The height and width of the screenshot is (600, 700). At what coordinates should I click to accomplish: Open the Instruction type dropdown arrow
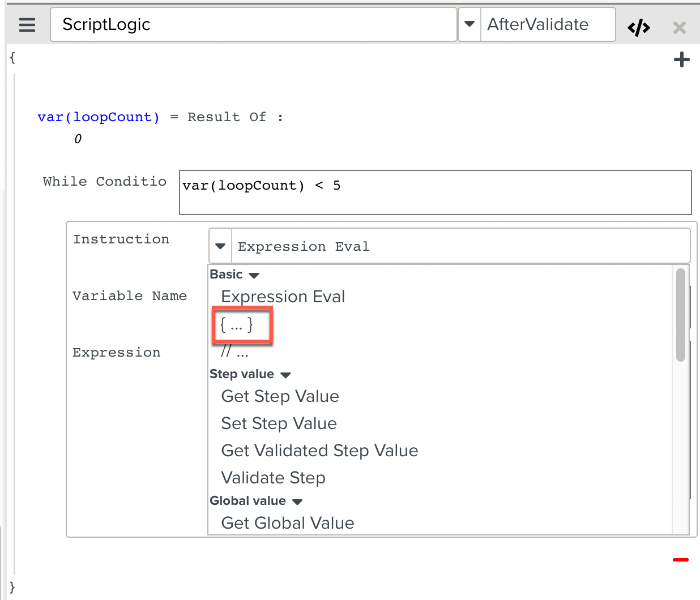220,246
